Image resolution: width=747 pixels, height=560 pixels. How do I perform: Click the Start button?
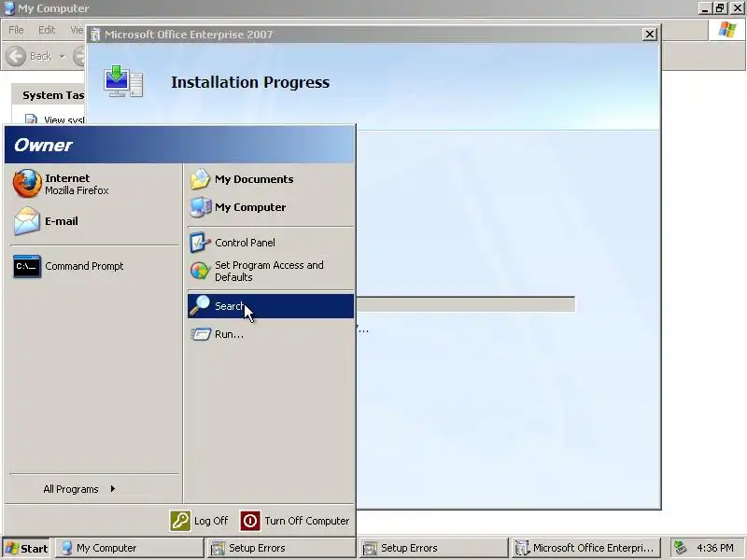(26, 548)
